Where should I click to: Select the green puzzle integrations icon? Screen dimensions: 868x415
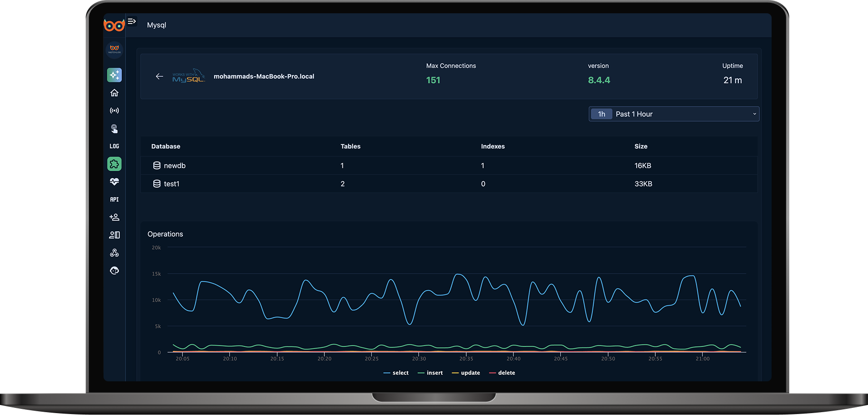(114, 164)
